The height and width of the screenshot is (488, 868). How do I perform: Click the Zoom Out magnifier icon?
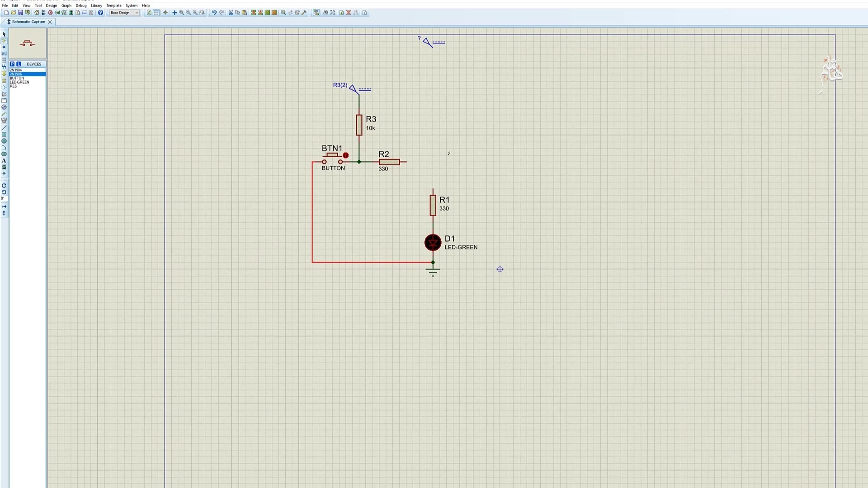(x=188, y=13)
